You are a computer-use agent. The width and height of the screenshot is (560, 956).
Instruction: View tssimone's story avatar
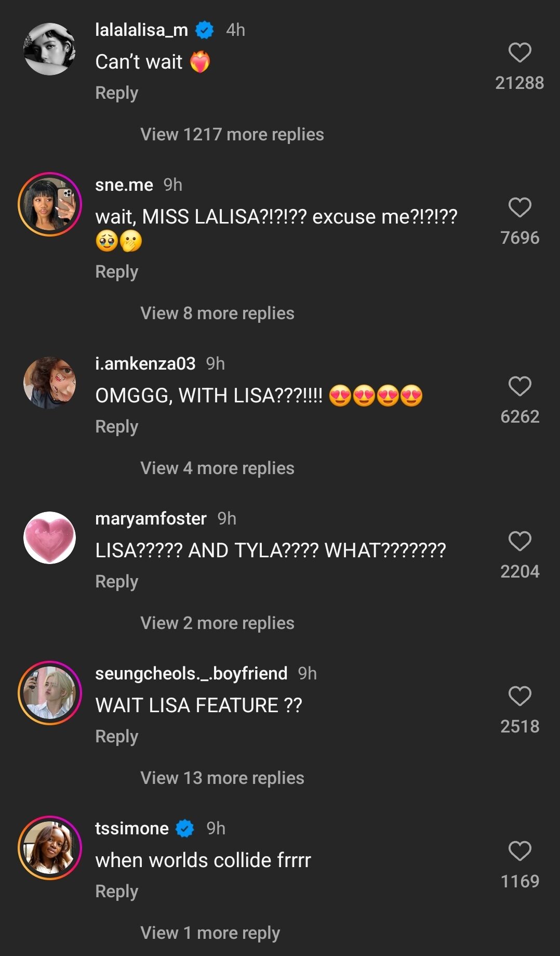pos(50,848)
